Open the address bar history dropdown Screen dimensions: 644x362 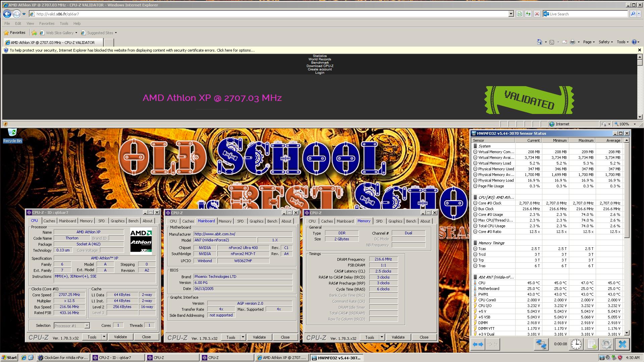pyautogui.click(x=511, y=14)
